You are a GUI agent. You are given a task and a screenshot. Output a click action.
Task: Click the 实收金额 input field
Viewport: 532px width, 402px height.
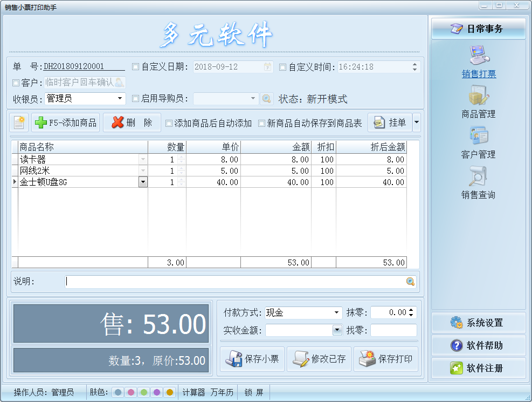pyautogui.click(x=299, y=330)
